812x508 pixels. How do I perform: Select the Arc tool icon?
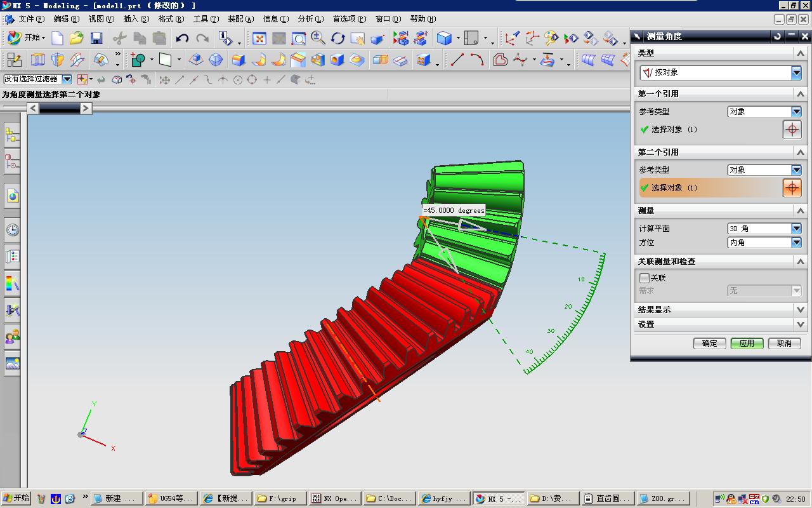click(x=477, y=60)
